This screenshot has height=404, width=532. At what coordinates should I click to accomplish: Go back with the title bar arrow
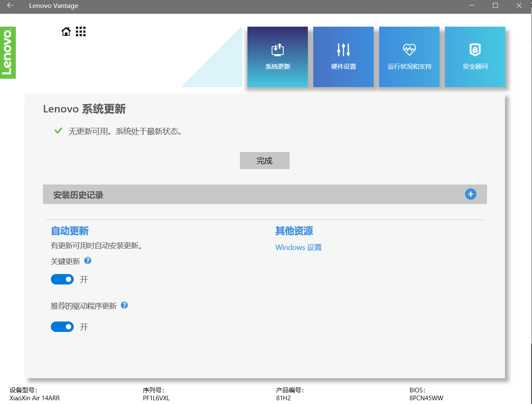tap(10, 6)
